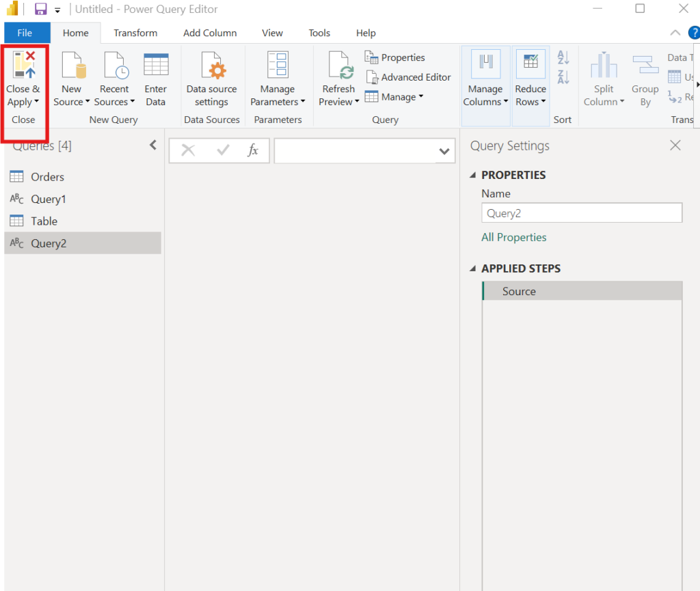Click the Manage Columns icon
Viewport: 700px width, 591px height.
[x=486, y=64]
